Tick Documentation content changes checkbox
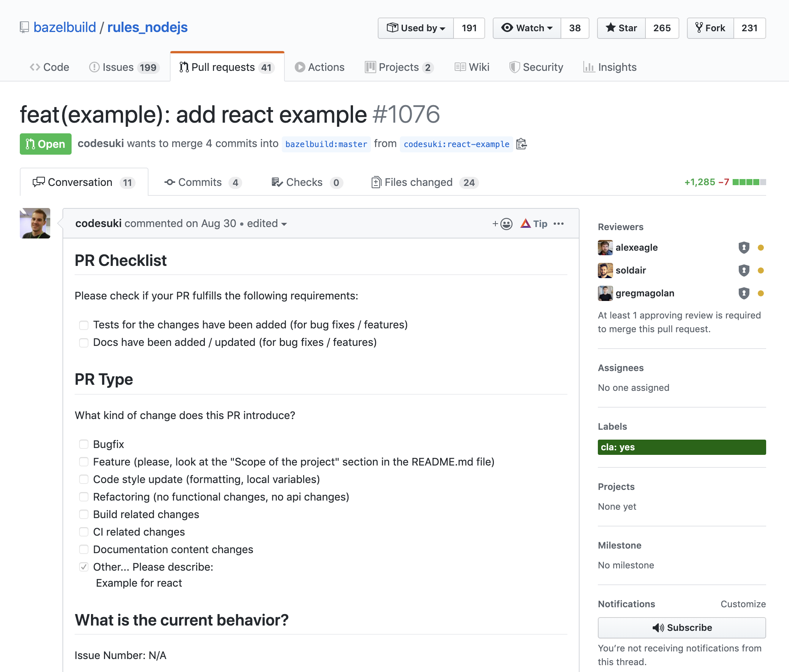 [x=84, y=549]
